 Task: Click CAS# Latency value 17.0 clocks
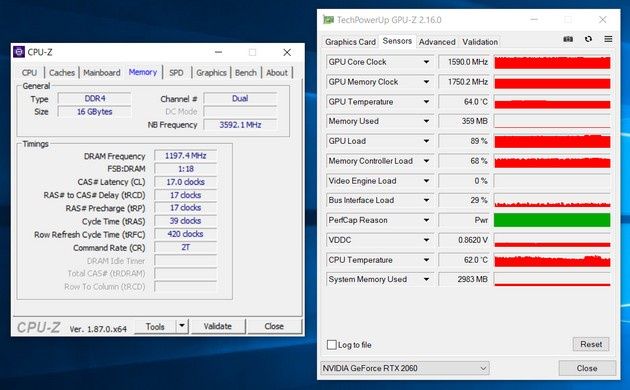[x=185, y=182]
